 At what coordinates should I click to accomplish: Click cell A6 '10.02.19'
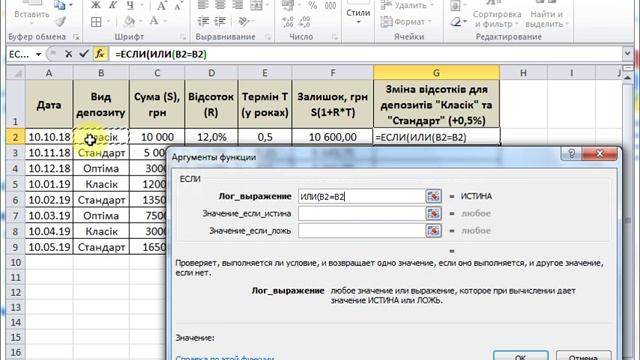pyautogui.click(x=49, y=200)
